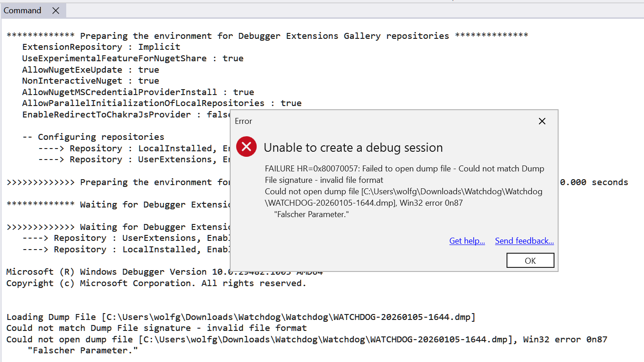Click the 'Unable to create a debug session' heading

pyautogui.click(x=354, y=148)
